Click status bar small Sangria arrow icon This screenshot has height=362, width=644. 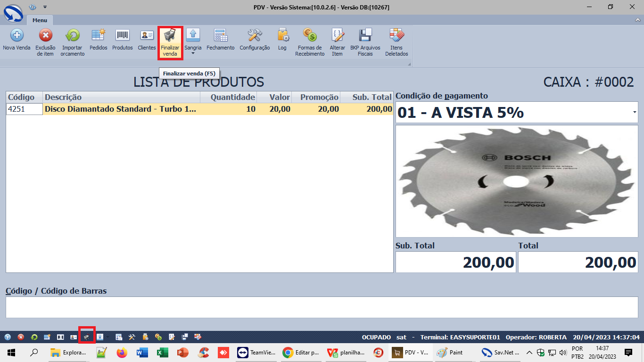point(100,337)
